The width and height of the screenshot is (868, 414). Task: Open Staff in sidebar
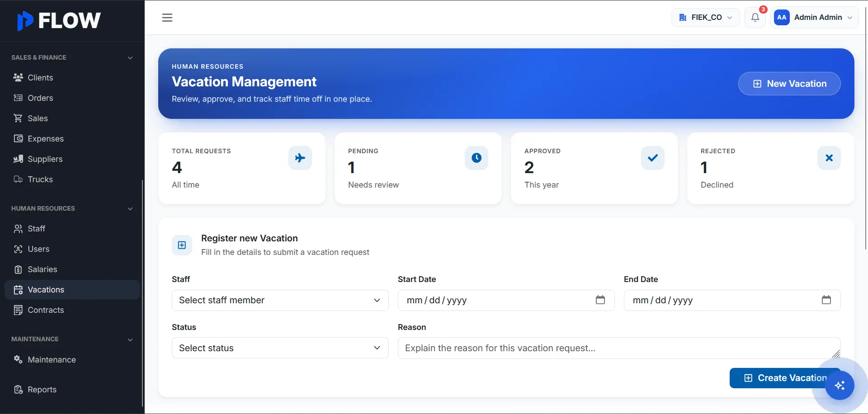coord(72,229)
